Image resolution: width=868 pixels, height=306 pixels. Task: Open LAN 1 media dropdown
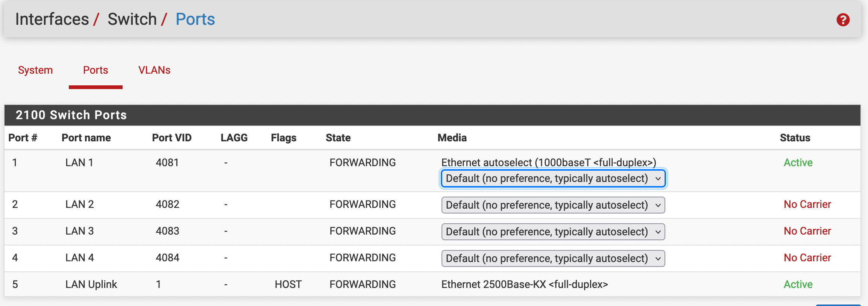[553, 179]
